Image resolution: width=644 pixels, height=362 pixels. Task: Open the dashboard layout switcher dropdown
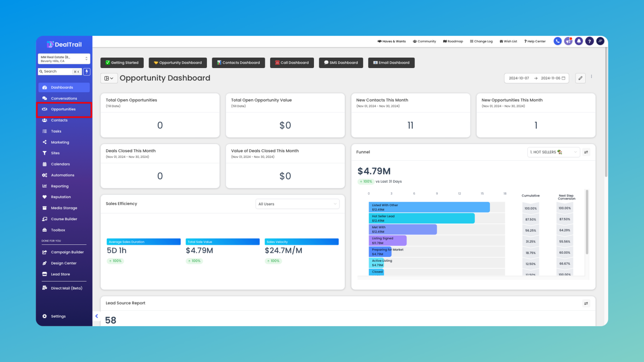[x=109, y=78]
